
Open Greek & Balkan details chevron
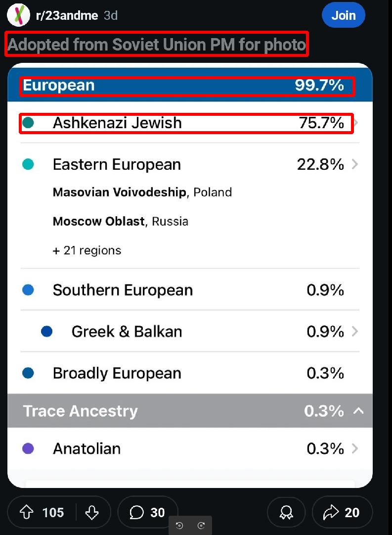tap(355, 331)
